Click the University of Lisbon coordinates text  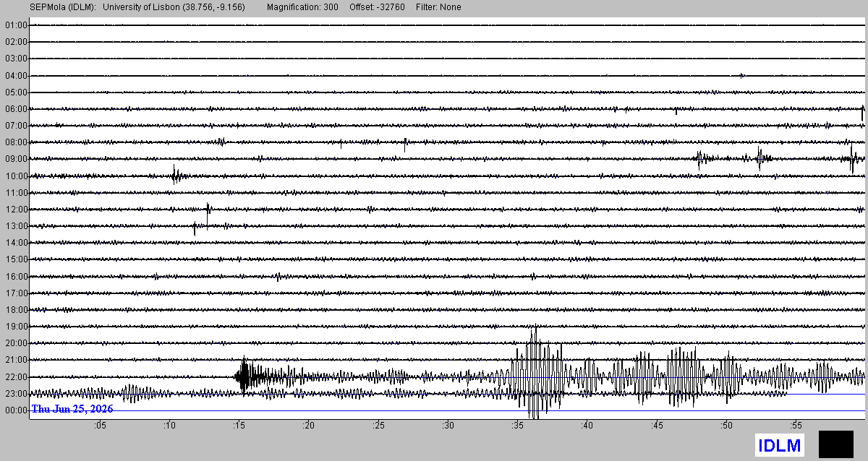click(174, 7)
